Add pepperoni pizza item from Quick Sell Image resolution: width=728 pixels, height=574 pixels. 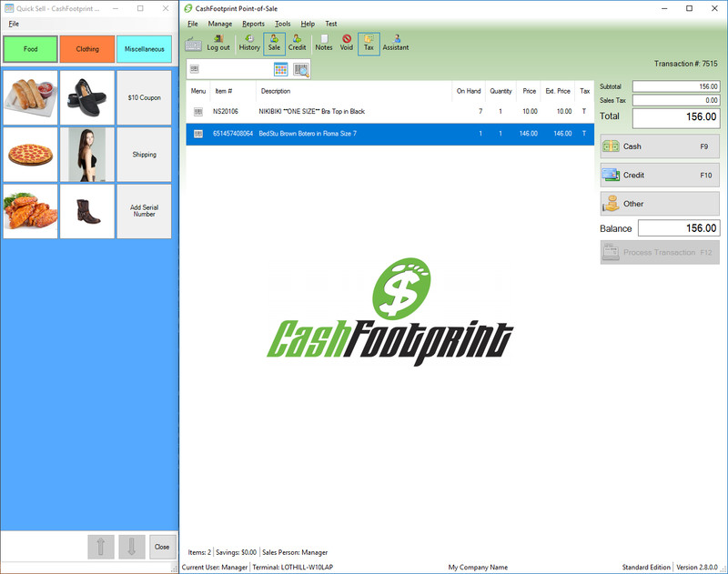pyautogui.click(x=31, y=155)
